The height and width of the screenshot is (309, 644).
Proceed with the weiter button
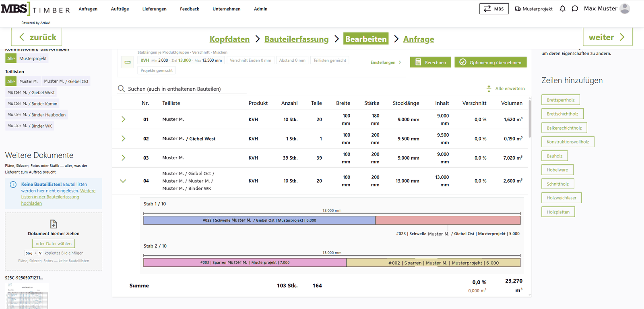[x=607, y=37]
